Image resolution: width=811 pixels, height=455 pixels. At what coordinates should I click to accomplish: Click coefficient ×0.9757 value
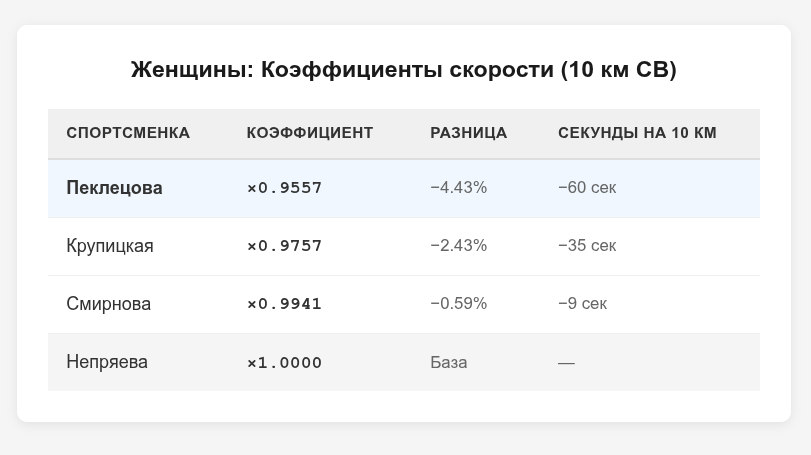pyautogui.click(x=284, y=246)
